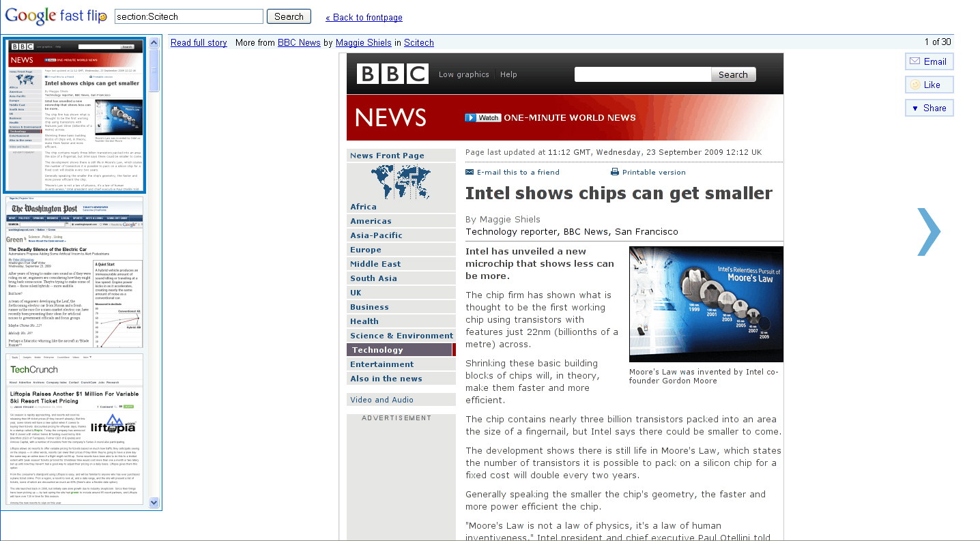
Task: Click the Search button next to the search field
Action: (289, 16)
